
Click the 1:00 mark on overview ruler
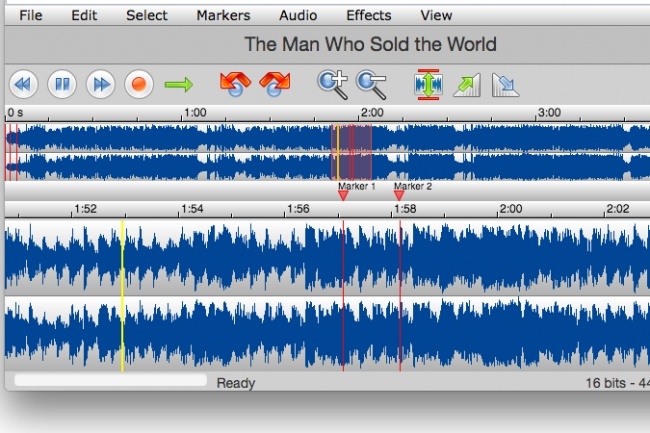click(x=195, y=113)
